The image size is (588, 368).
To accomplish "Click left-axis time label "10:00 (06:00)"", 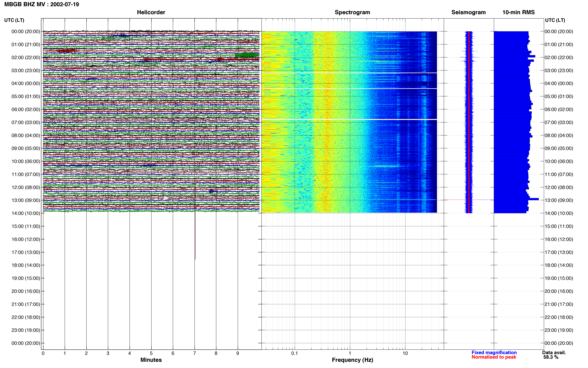I will coord(26,161).
